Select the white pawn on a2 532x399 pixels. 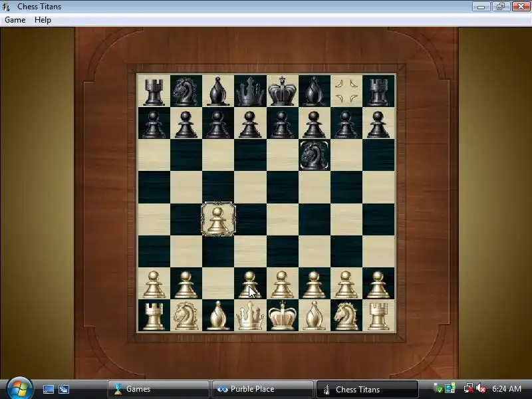click(x=154, y=285)
